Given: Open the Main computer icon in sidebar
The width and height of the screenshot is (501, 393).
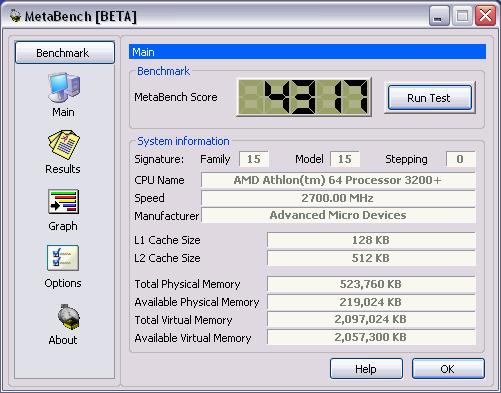Looking at the screenshot, I should point(64,87).
